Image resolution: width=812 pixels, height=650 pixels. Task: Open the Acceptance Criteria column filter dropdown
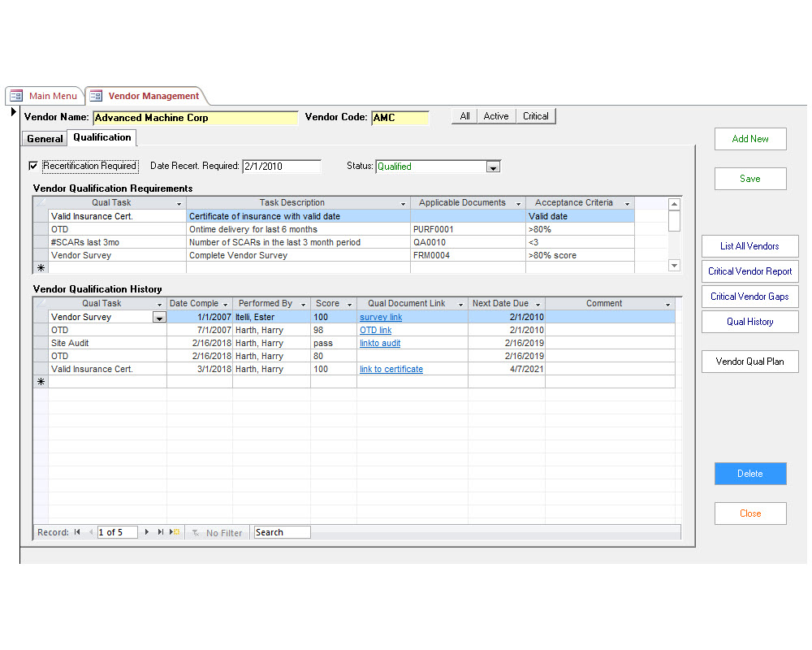[627, 203]
